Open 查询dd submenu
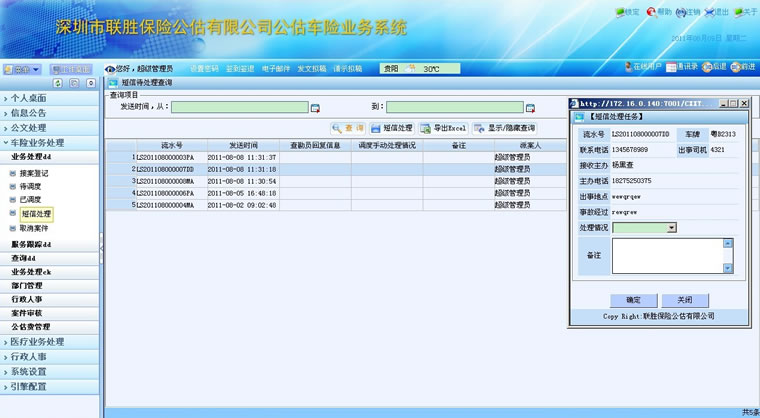 click(x=49, y=258)
